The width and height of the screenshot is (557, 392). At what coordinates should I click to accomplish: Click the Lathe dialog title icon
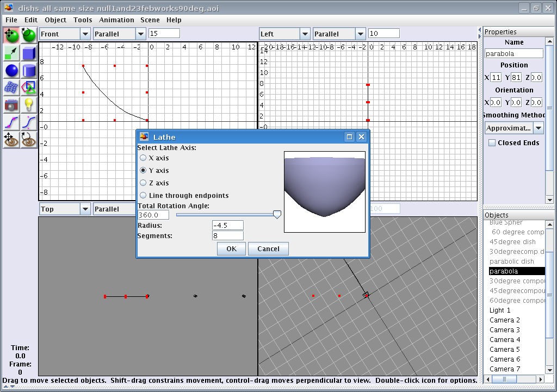click(144, 136)
